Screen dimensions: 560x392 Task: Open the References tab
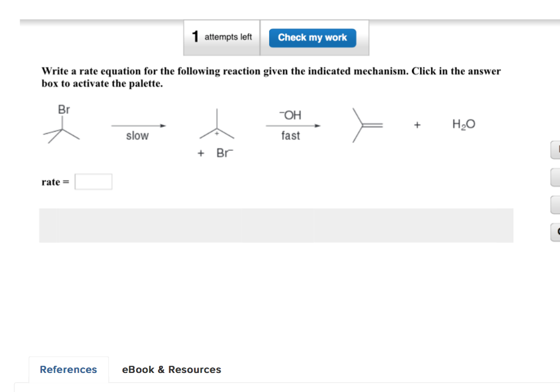(x=68, y=370)
